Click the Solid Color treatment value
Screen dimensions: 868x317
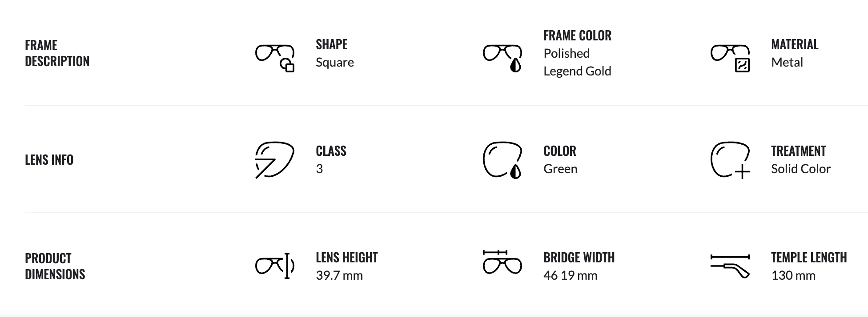tap(800, 169)
